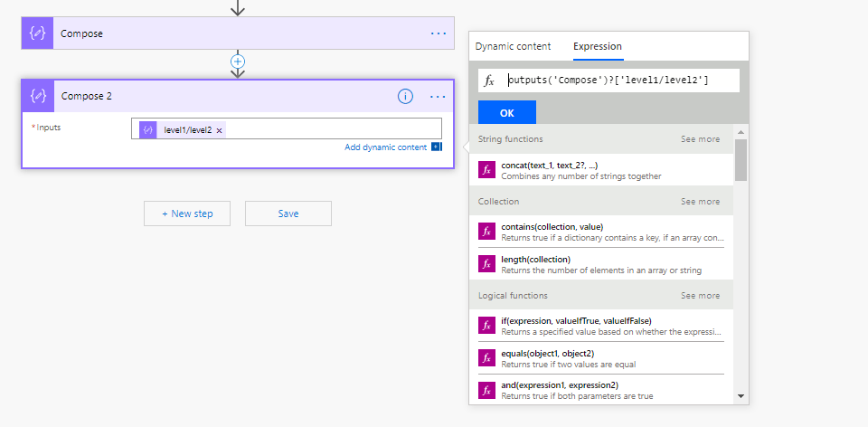Select equals(object1, object2) function
Image resolution: width=868 pixels, height=427 pixels.
click(601, 357)
